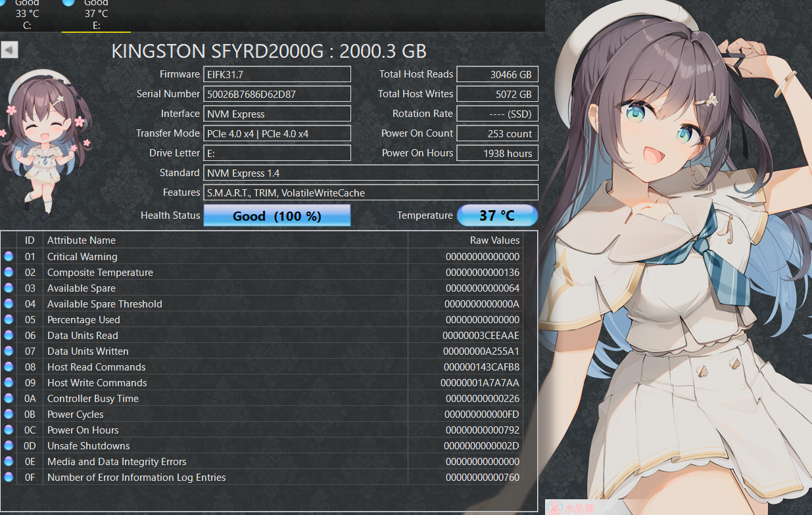Click the 37 °C temperature button
The width and height of the screenshot is (812, 515).
pos(497,215)
